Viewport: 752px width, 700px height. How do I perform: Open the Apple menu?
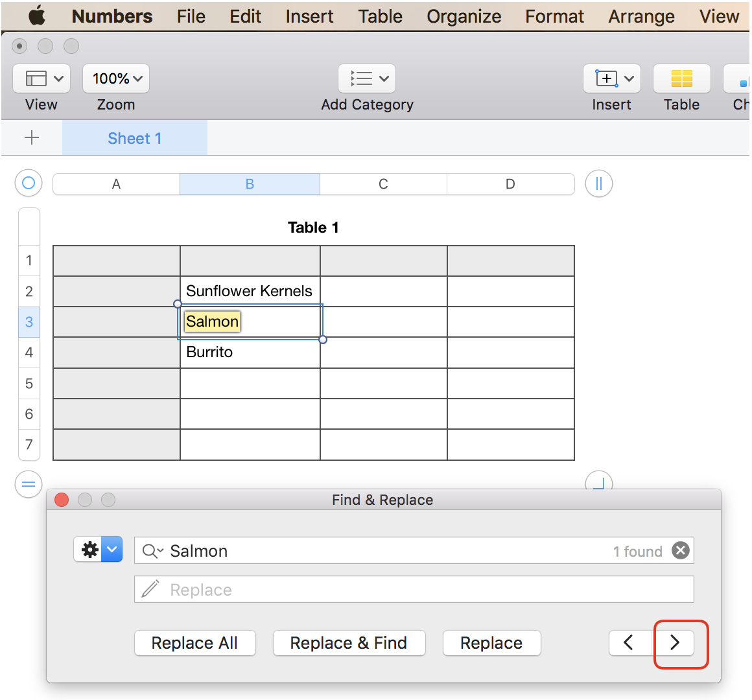tap(37, 16)
